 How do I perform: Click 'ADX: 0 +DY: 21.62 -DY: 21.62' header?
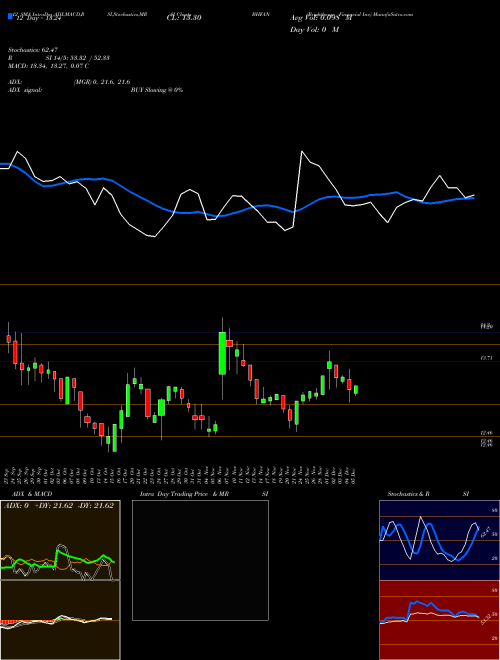(59, 506)
